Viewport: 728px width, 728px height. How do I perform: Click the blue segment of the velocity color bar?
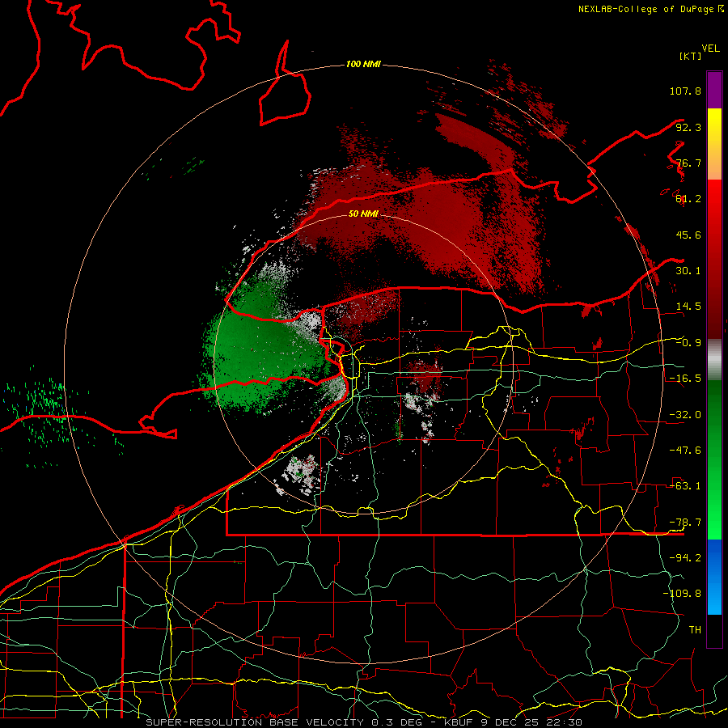[714, 577]
